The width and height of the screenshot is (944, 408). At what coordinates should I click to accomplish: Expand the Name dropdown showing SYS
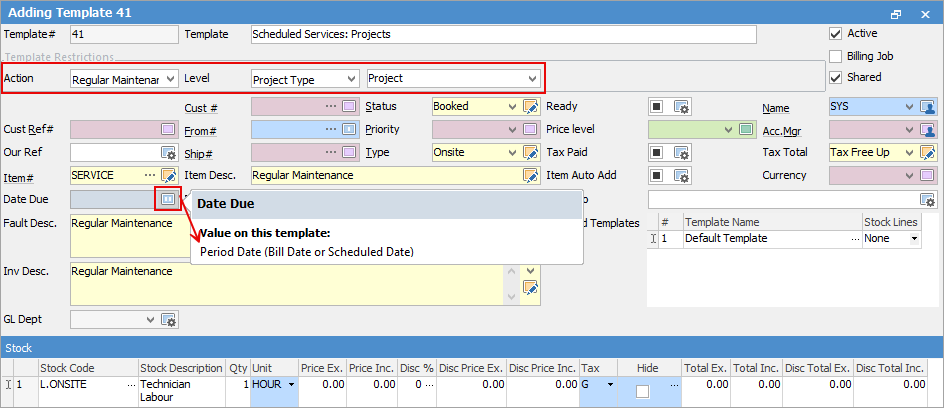910,107
